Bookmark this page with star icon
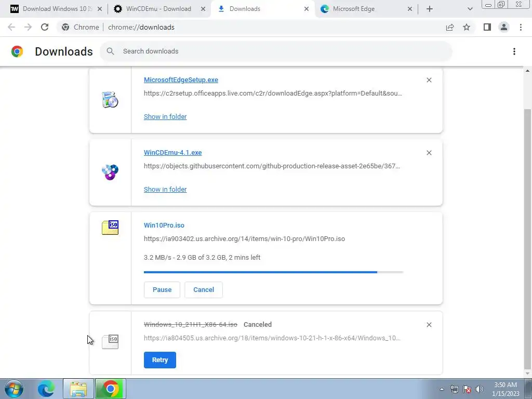 [467, 27]
